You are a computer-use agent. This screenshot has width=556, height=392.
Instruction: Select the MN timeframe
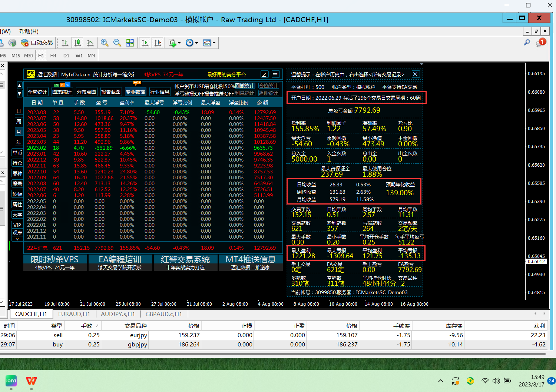pos(91,56)
